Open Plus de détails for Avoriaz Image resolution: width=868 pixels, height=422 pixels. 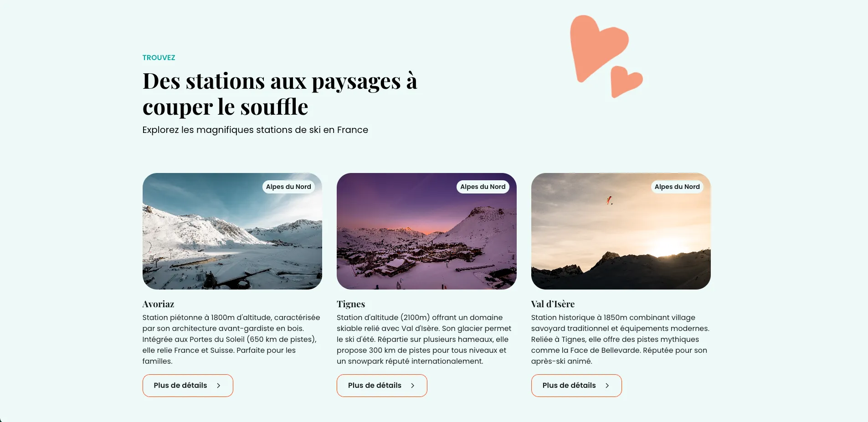[188, 386]
